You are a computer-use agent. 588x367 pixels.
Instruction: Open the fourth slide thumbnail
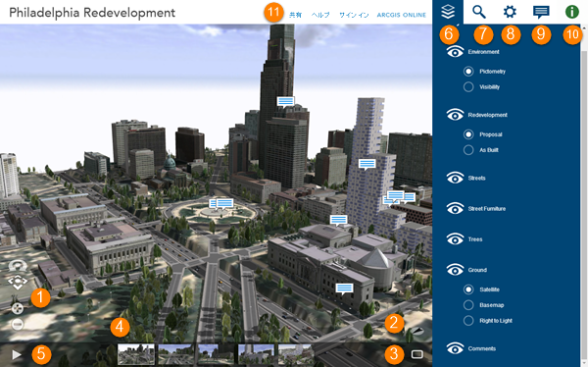(256, 354)
